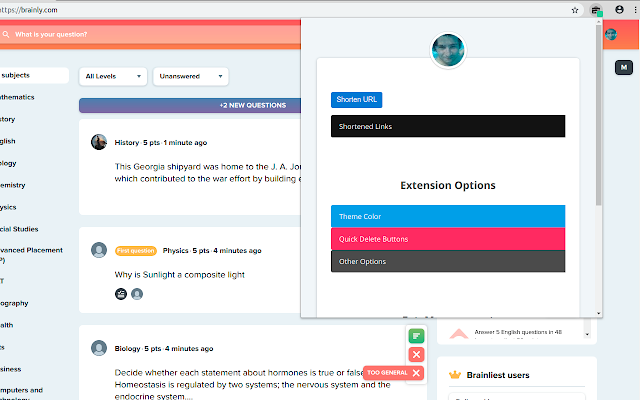Viewport: 640px width, 400px height.
Task: Open the History subject link on first question
Action: [x=127, y=142]
